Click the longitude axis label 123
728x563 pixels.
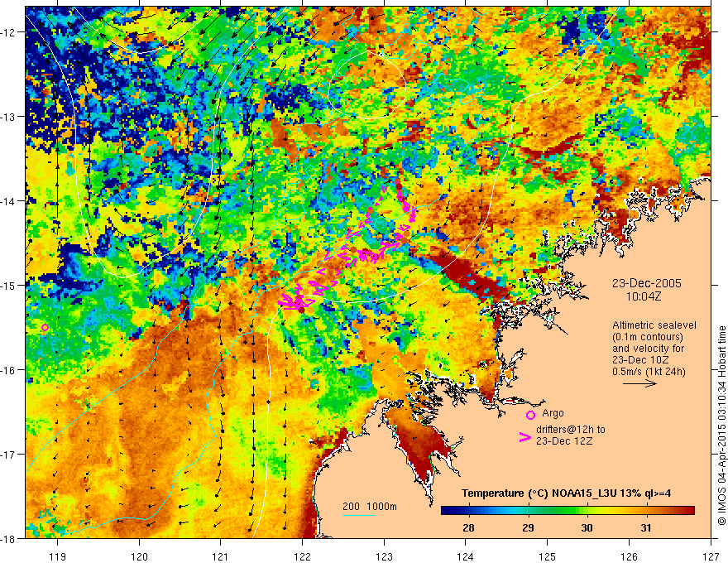click(384, 556)
